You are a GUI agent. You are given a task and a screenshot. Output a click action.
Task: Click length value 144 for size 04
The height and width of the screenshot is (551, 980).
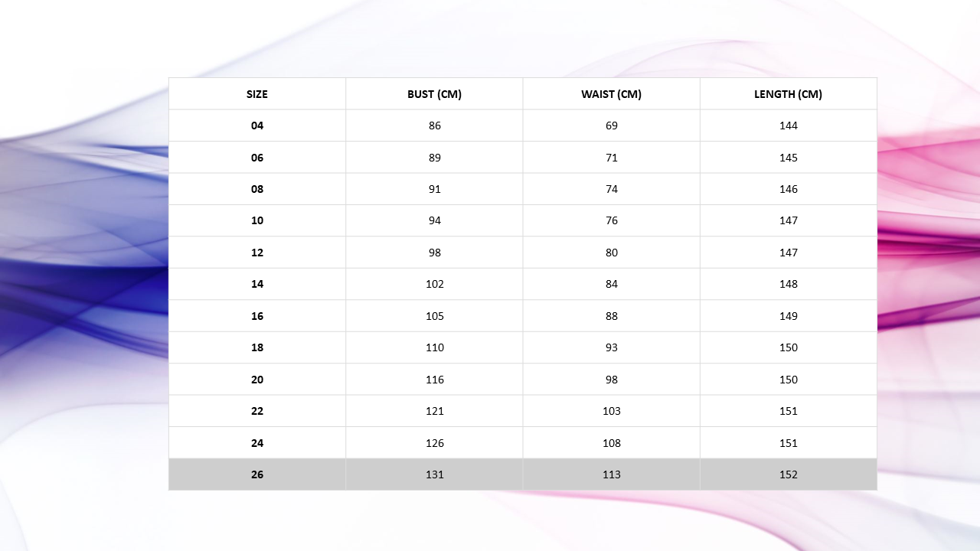(x=788, y=126)
